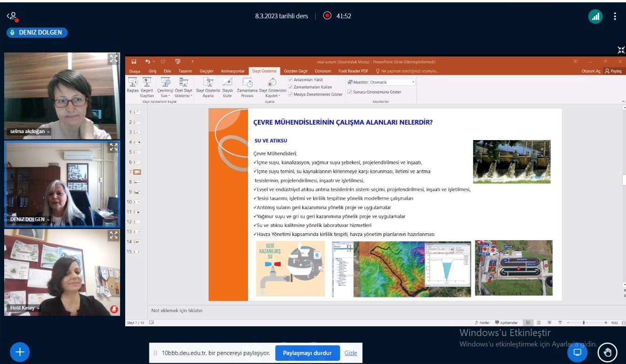Toggle the Zamanlamaları Kullan checkbox
Viewport: 626px width, 364px height.
click(290, 87)
